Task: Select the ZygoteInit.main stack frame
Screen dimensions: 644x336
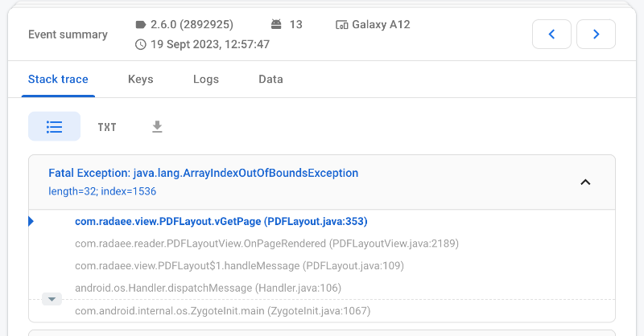Action: click(222, 311)
